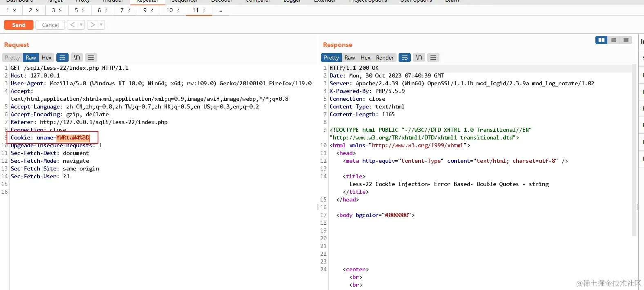Screen dimensions: 644x290
Task: Select Render view in Response panel
Action: (385, 58)
